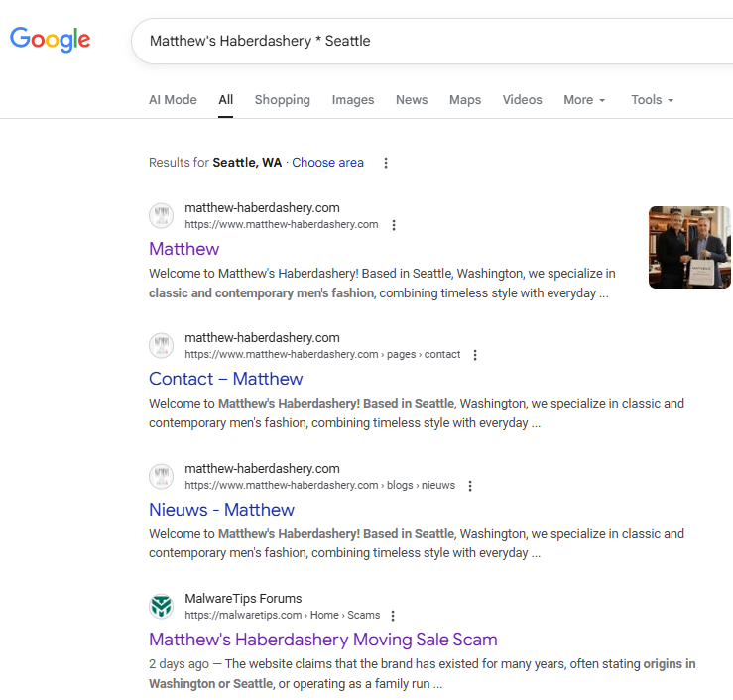Image resolution: width=733 pixels, height=700 pixels.
Task: Open three-dot menu for contact page result
Action: tap(475, 355)
